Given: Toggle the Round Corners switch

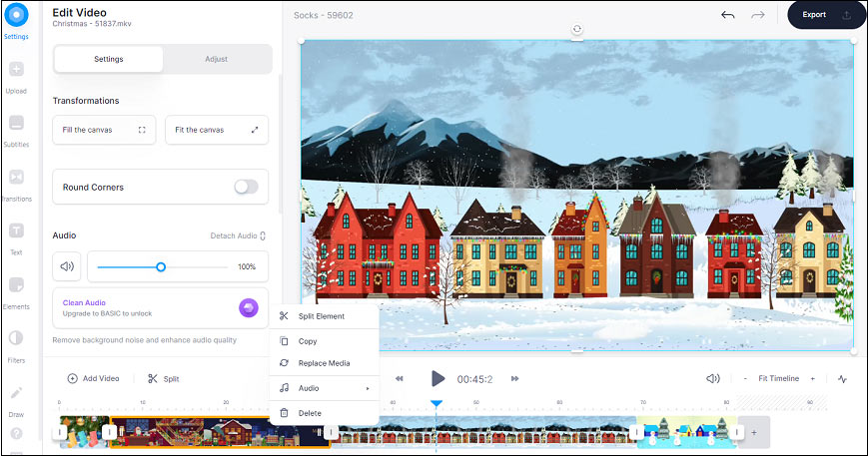Looking at the screenshot, I should (x=245, y=187).
